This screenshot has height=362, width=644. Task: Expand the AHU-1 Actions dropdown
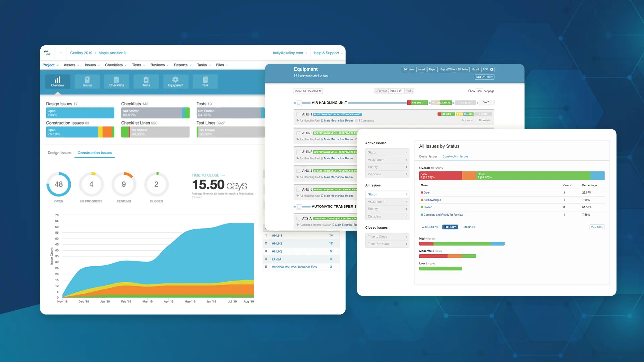tap(467, 120)
